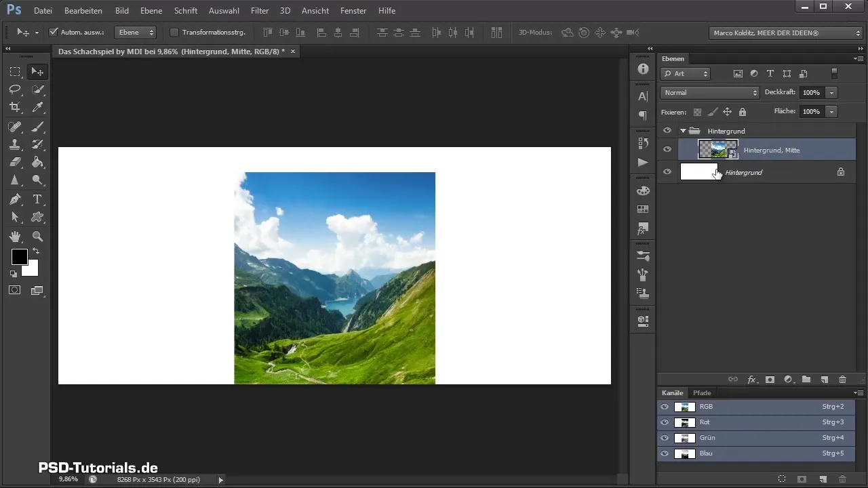Open the Filter menu
The height and width of the screenshot is (488, 868).
pos(259,11)
